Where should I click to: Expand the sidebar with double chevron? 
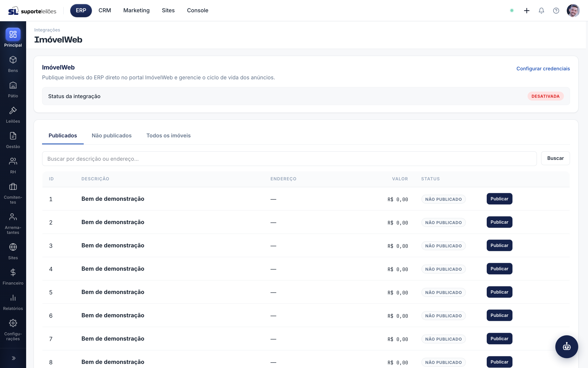(x=14, y=358)
